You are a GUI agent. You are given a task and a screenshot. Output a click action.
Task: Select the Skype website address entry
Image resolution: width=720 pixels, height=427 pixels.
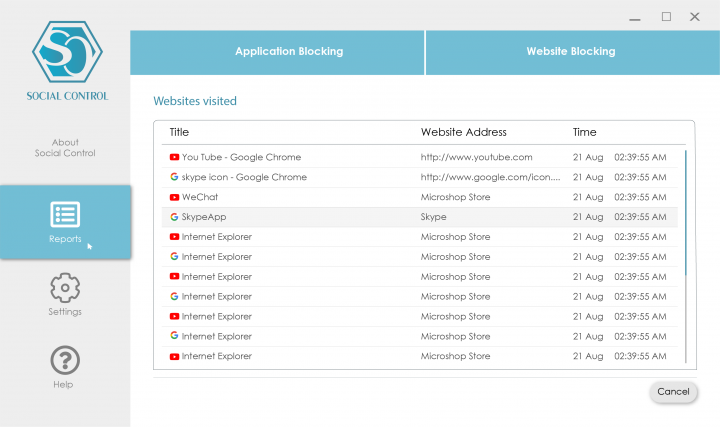(x=433, y=216)
